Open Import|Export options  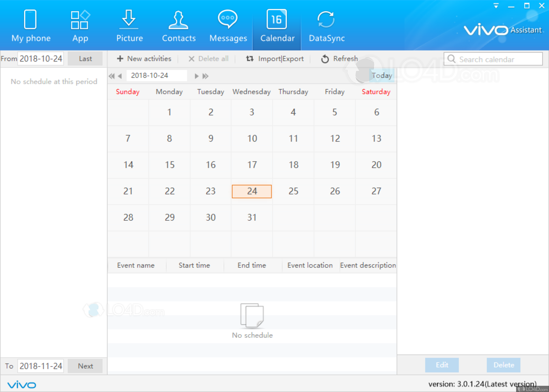[275, 59]
